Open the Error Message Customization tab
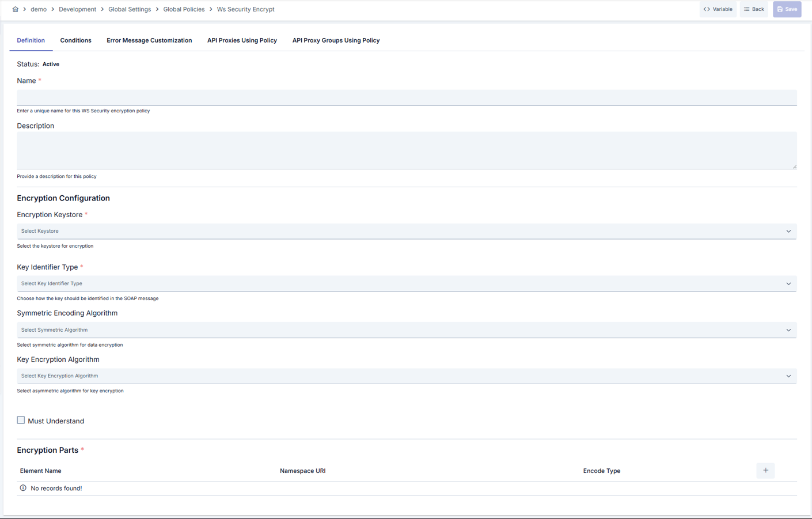The image size is (812, 519). coord(149,40)
